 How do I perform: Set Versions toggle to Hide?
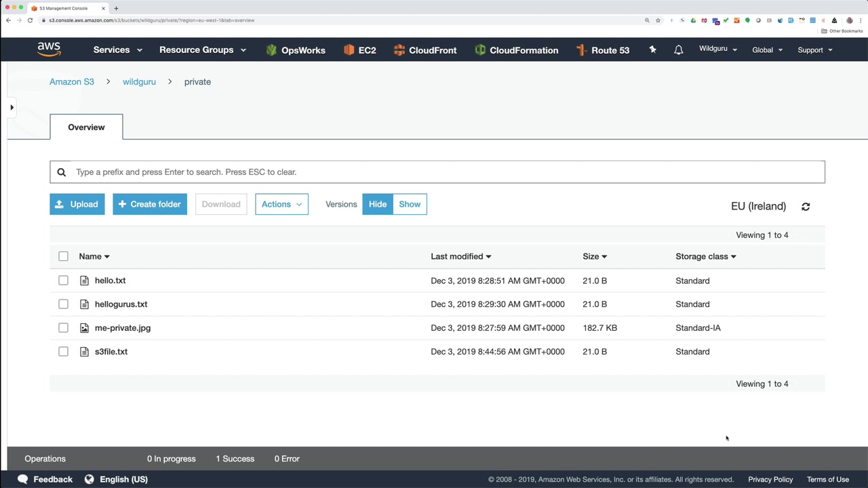[x=378, y=204]
